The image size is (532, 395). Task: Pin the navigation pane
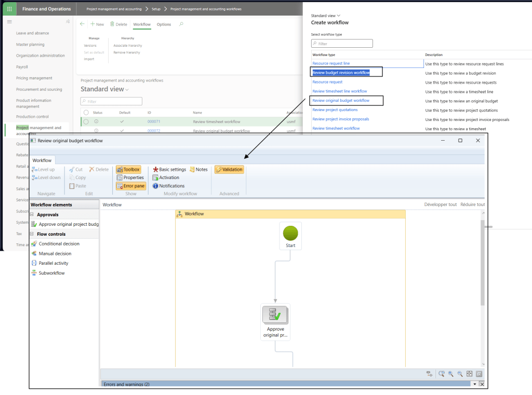pos(68,21)
